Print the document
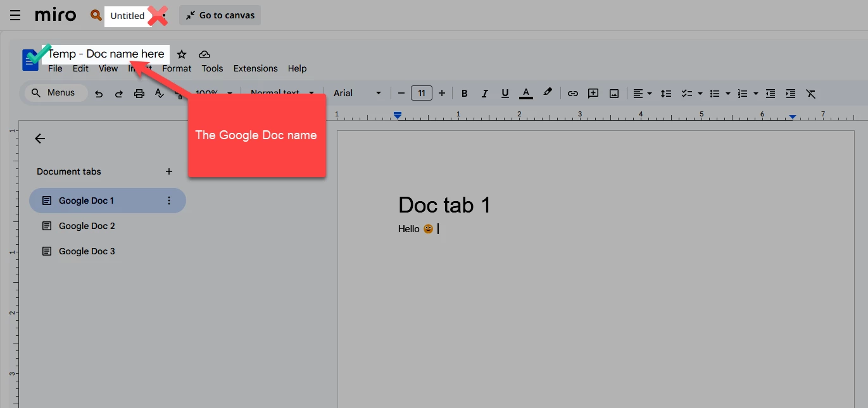Screen dimensions: 868x408 point(139,94)
